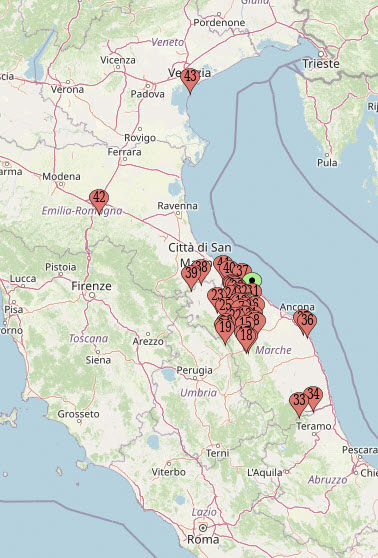
Task: Click the Pula label in Croatia
Action: [327, 163]
